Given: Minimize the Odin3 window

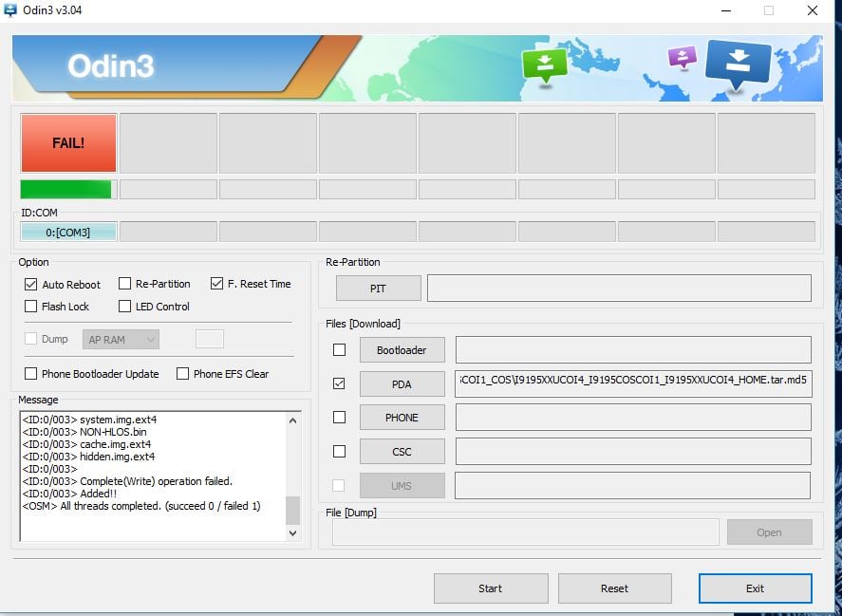Looking at the screenshot, I should click(726, 10).
